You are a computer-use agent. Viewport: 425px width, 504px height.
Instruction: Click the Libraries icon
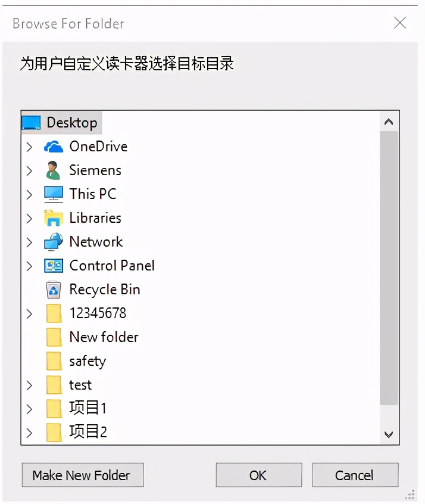[54, 217]
